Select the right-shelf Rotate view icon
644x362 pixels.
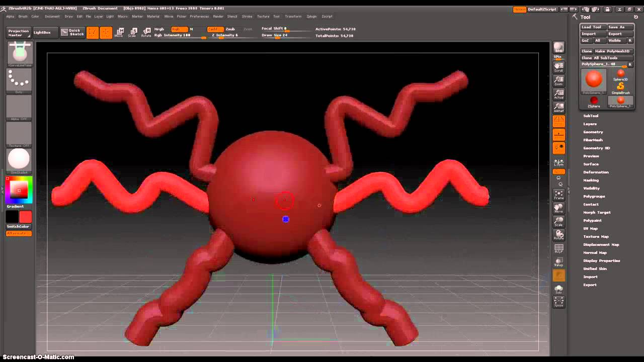pos(558,235)
